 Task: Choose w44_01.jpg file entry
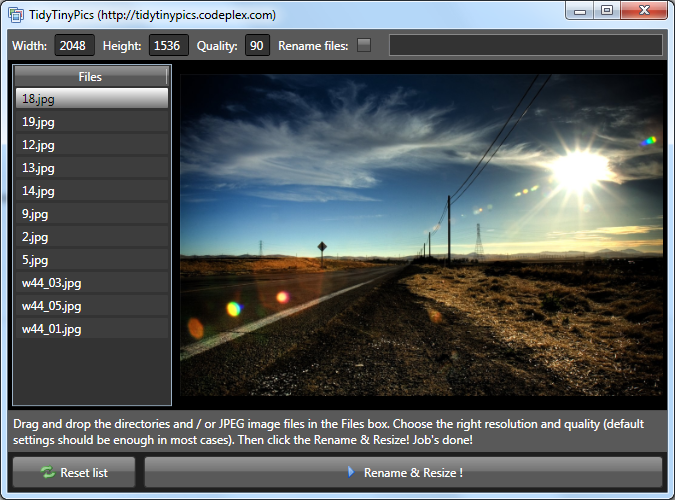tap(92, 329)
